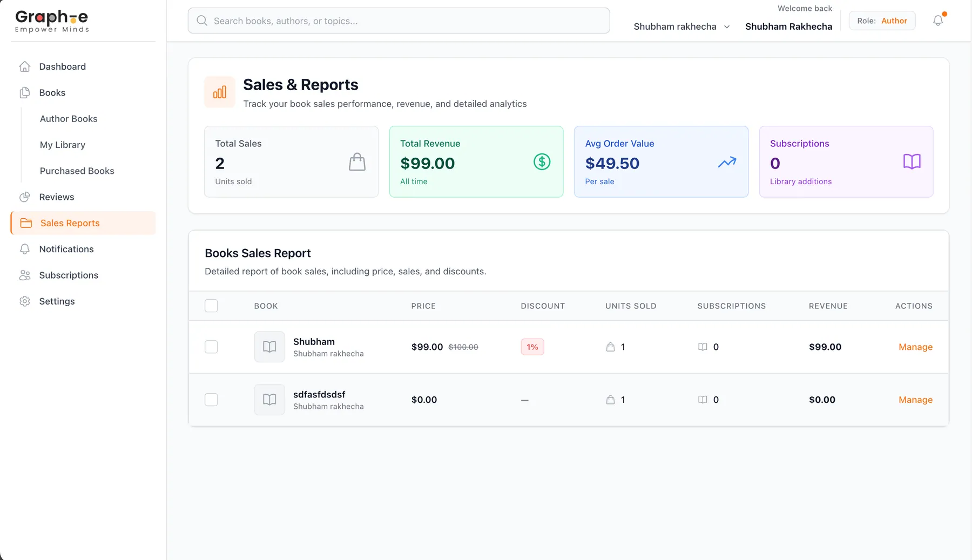The image size is (972, 560).
Task: Click the Total Revenue card
Action: pos(476,161)
